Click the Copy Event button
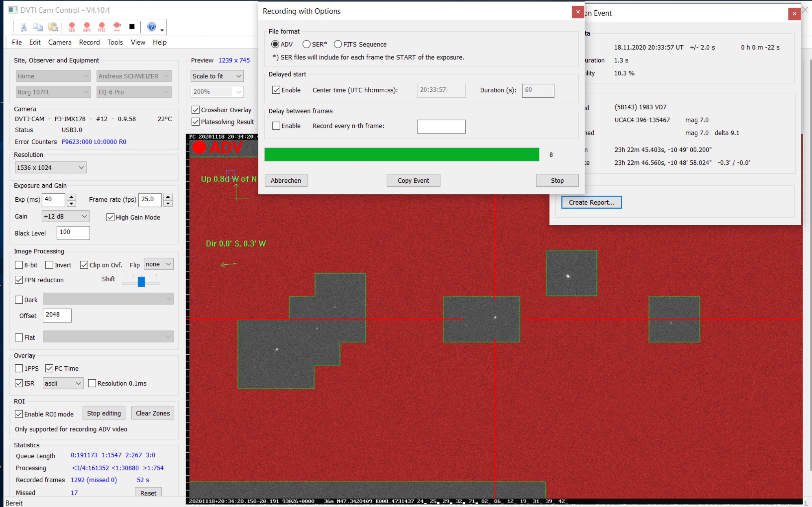The width and height of the screenshot is (812, 507). pos(413,180)
